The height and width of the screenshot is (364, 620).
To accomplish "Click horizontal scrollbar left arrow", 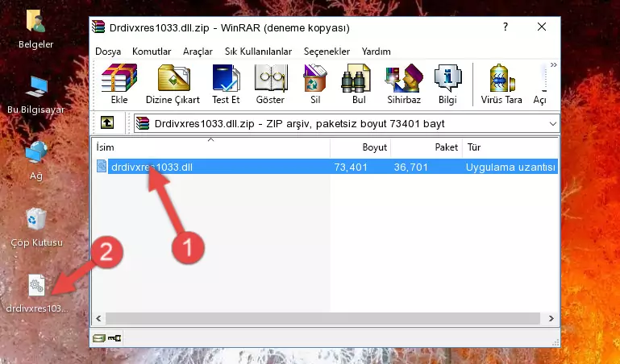I will coord(99,318).
